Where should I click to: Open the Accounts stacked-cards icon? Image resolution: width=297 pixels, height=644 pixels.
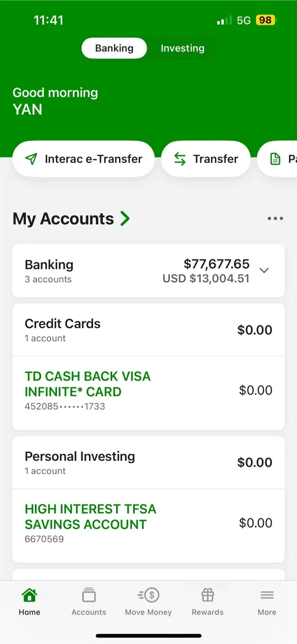point(89,596)
